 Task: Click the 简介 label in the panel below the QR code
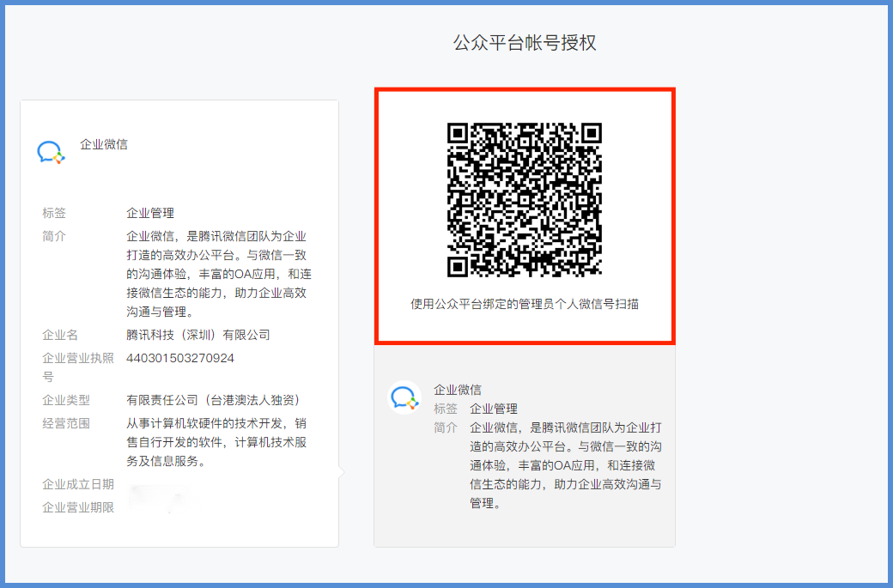click(x=446, y=427)
